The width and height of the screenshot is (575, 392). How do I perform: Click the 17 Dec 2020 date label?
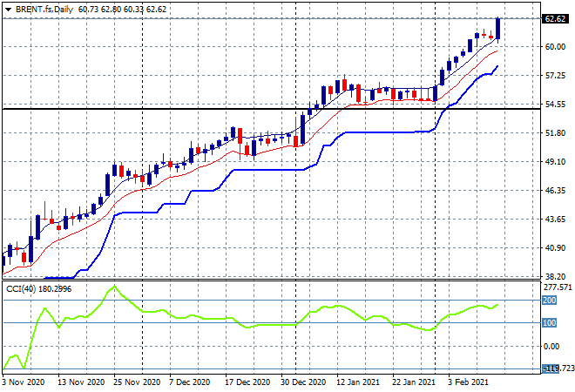pos(248,382)
